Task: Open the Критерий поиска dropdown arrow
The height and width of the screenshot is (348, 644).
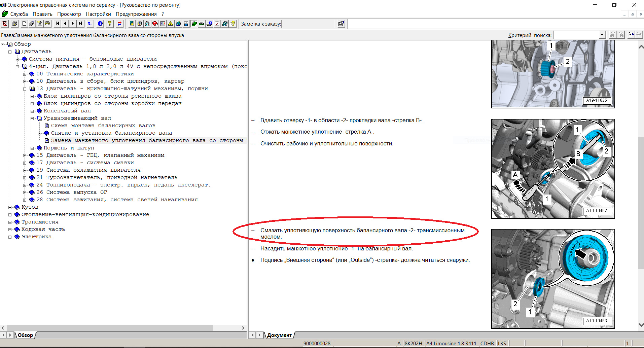Action: (x=602, y=35)
